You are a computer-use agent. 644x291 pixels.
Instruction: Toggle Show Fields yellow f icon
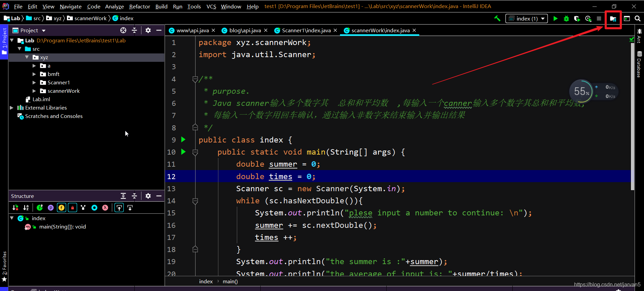(x=61, y=208)
